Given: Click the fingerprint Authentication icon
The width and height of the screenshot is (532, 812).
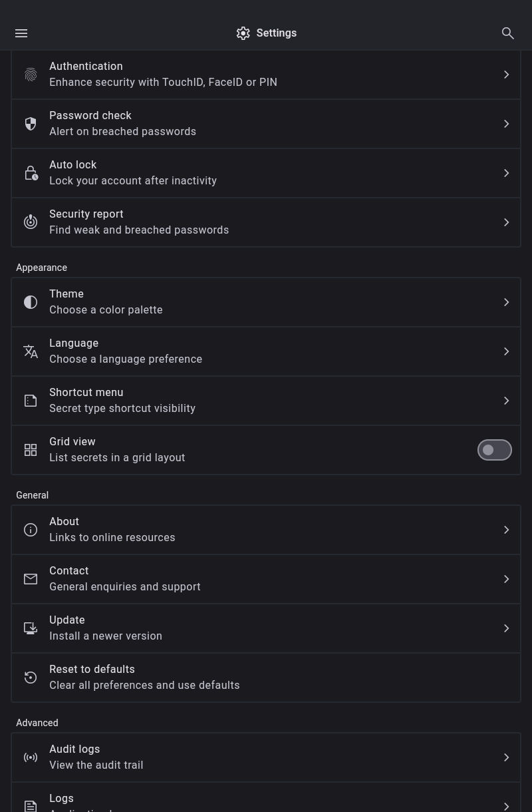Looking at the screenshot, I should click(x=31, y=75).
